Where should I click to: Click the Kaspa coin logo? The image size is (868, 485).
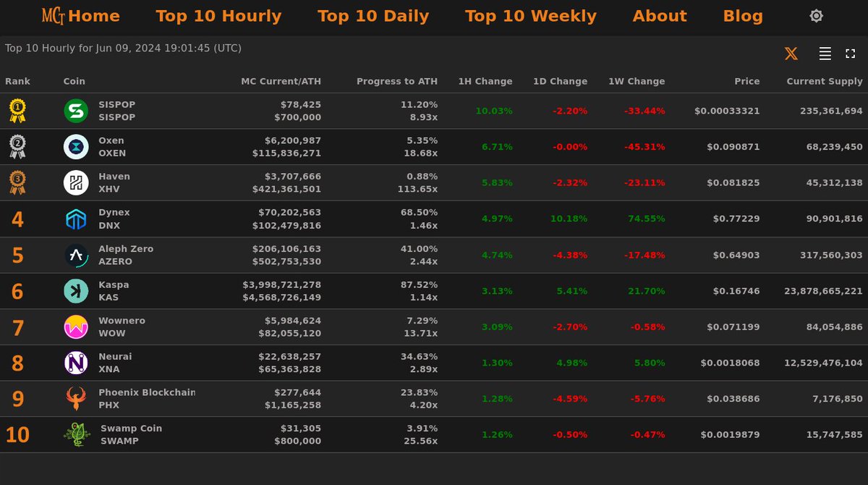(x=76, y=291)
